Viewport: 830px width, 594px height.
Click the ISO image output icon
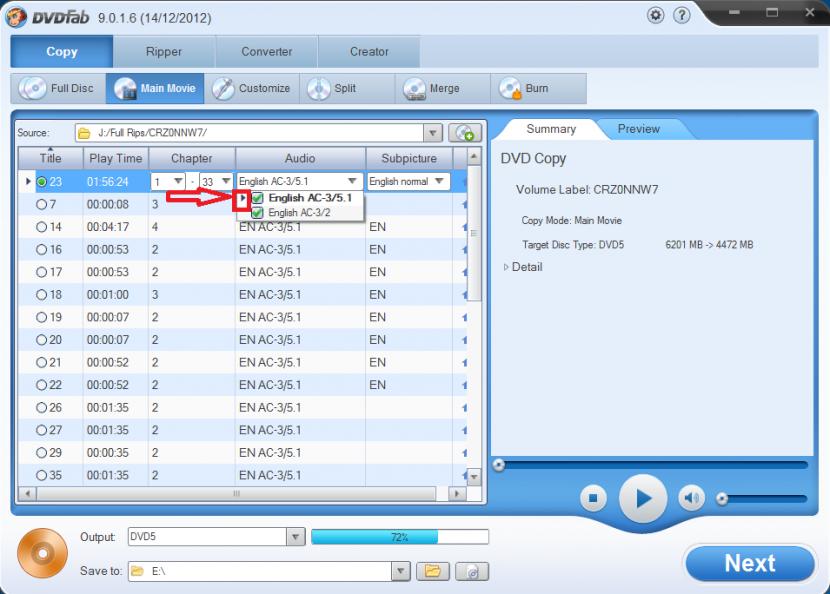click(472, 571)
